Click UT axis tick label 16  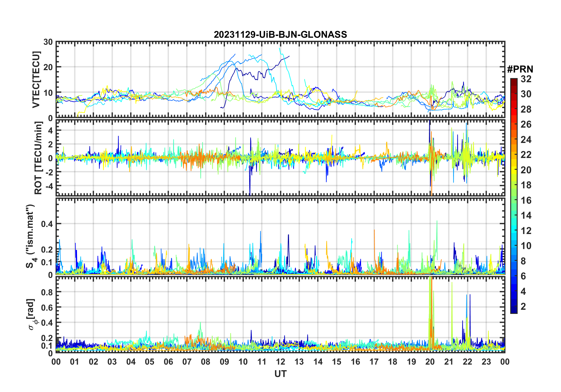[355, 362]
